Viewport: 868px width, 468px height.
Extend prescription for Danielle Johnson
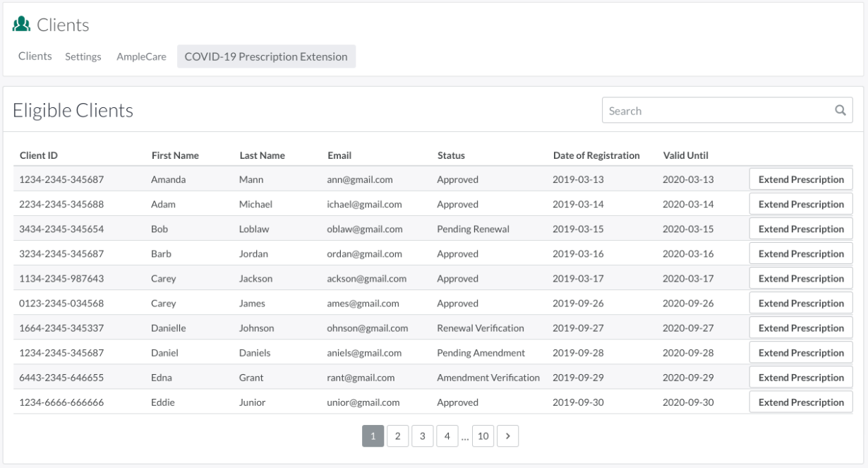tap(800, 328)
